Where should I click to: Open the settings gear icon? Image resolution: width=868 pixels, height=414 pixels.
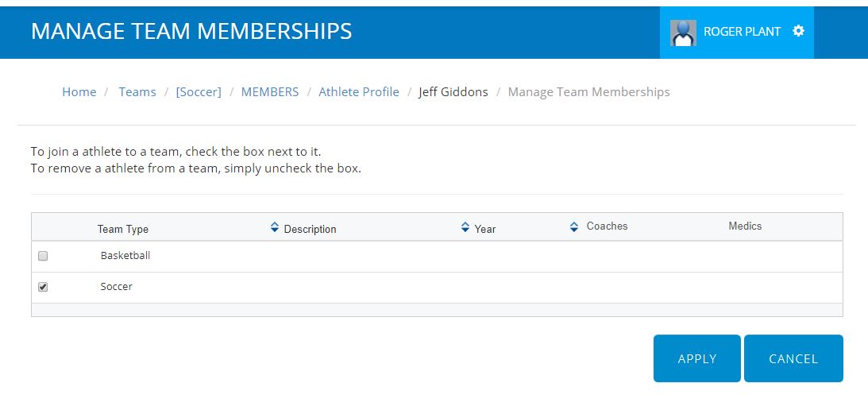click(x=798, y=31)
